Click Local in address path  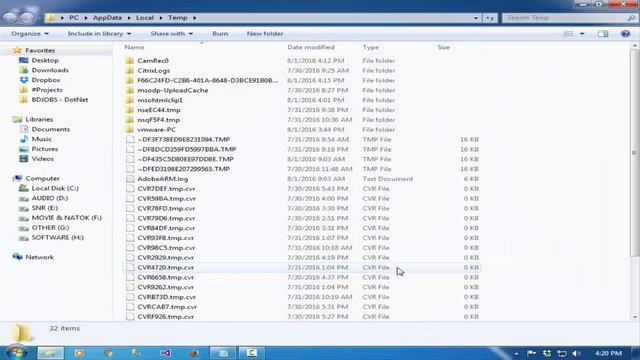145,18
